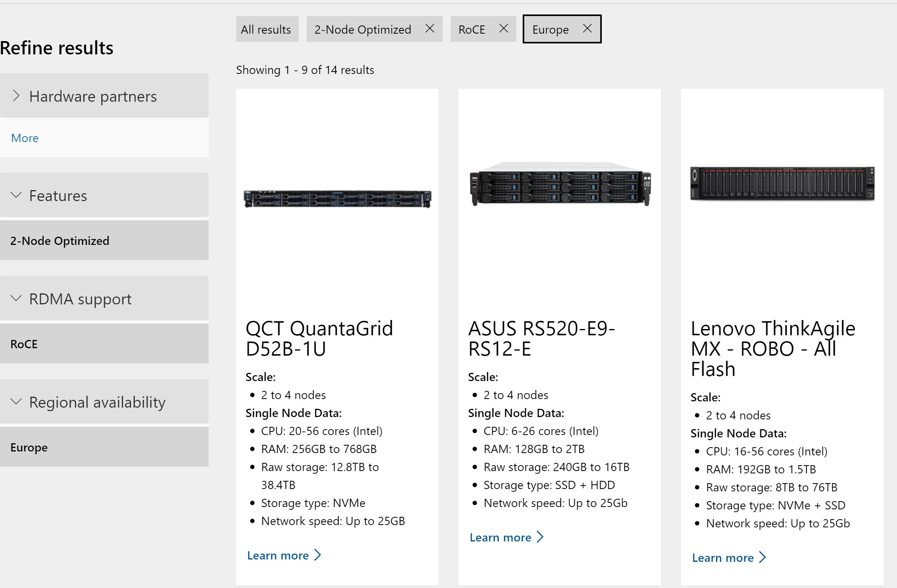Viewport: 897px width, 588px height.
Task: Collapse the RDMA support section
Action: 104,298
